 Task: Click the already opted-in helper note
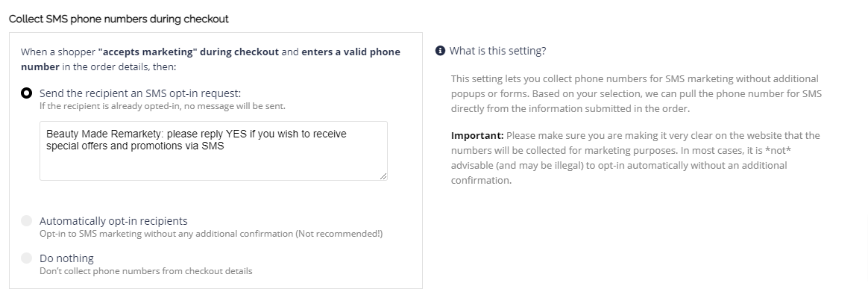click(x=163, y=105)
